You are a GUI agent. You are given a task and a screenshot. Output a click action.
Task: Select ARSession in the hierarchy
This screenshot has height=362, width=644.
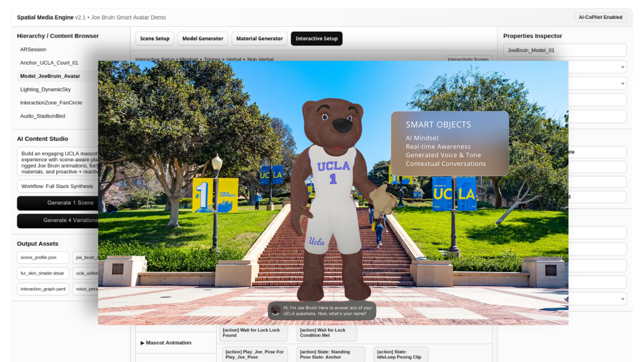[x=33, y=49]
